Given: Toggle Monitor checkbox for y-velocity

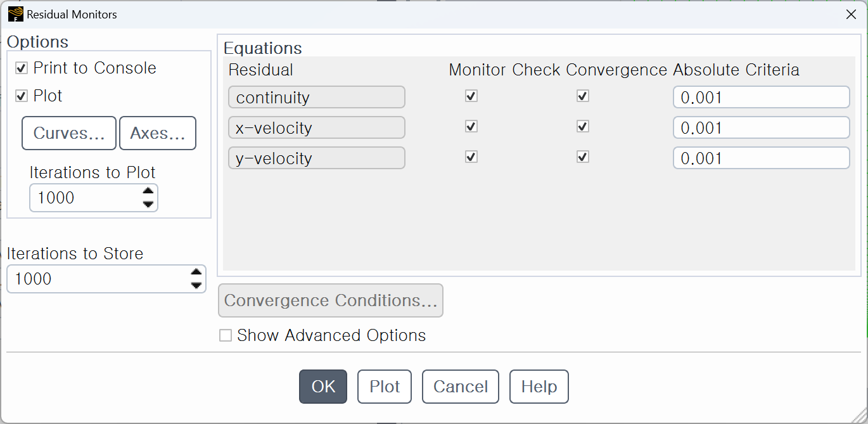Looking at the screenshot, I should (471, 157).
